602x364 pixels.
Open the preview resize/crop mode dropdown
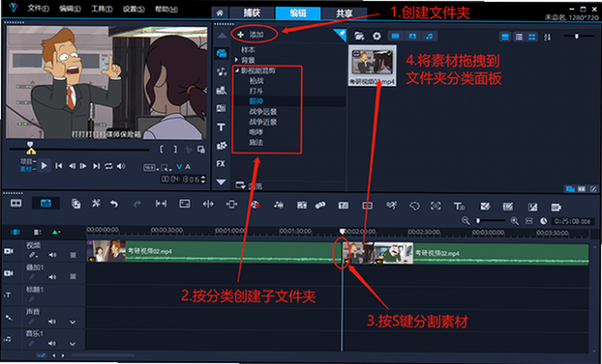coord(166,168)
